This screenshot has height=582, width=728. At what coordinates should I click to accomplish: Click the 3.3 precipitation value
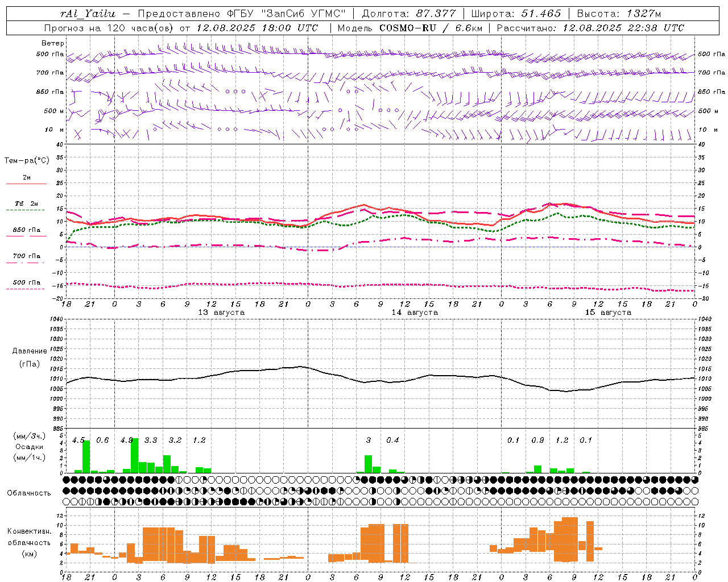point(151,440)
